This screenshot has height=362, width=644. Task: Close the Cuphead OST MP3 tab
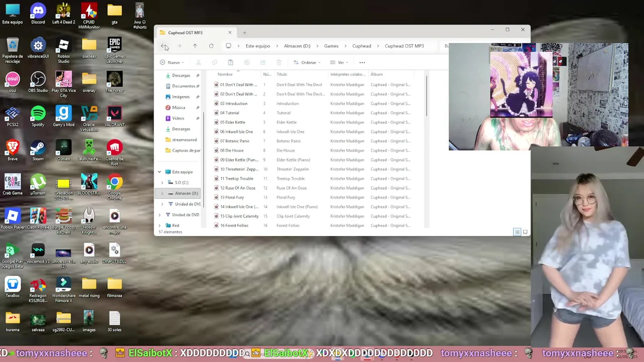(230, 33)
